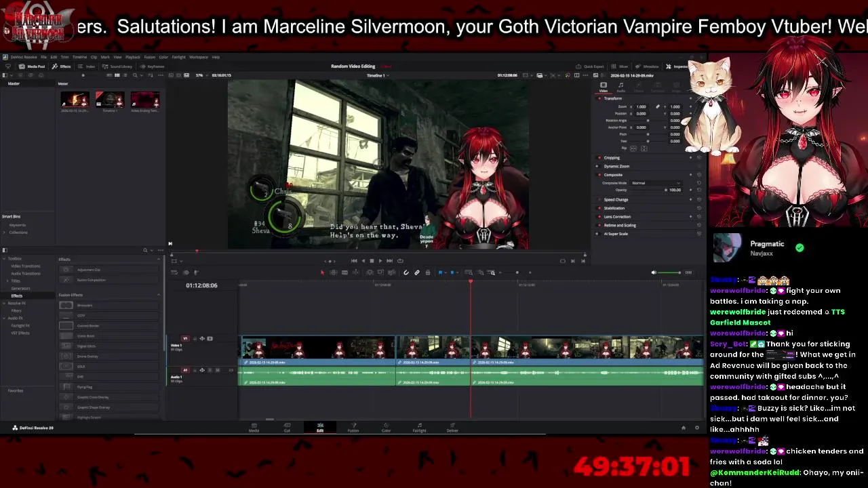
Task: Open the Media Pool panel
Action: pyautogui.click(x=32, y=66)
